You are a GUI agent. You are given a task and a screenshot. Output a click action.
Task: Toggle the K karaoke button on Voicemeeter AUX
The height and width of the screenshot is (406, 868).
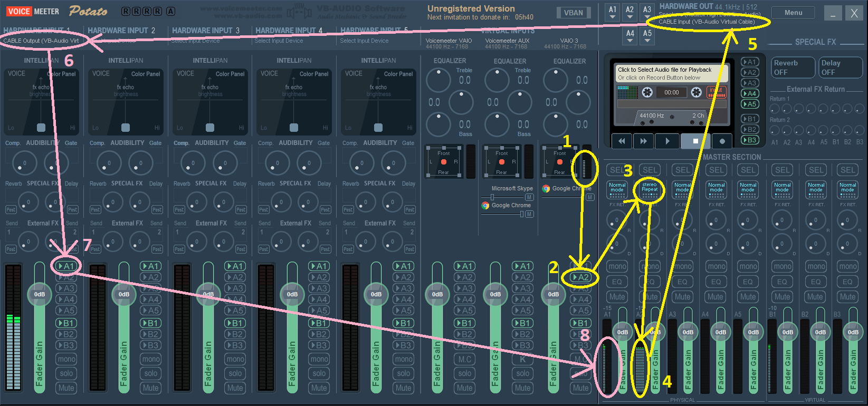(x=523, y=359)
